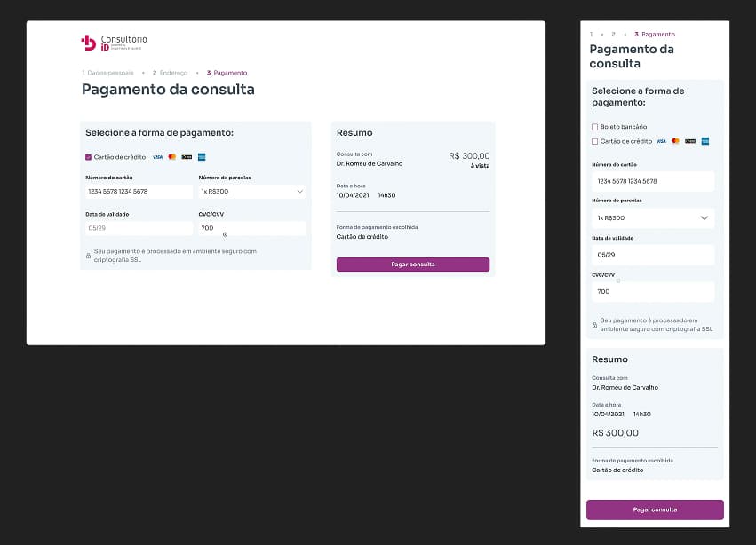Click the Visa icon in mobile layout
The height and width of the screenshot is (545, 756).
coord(661,141)
